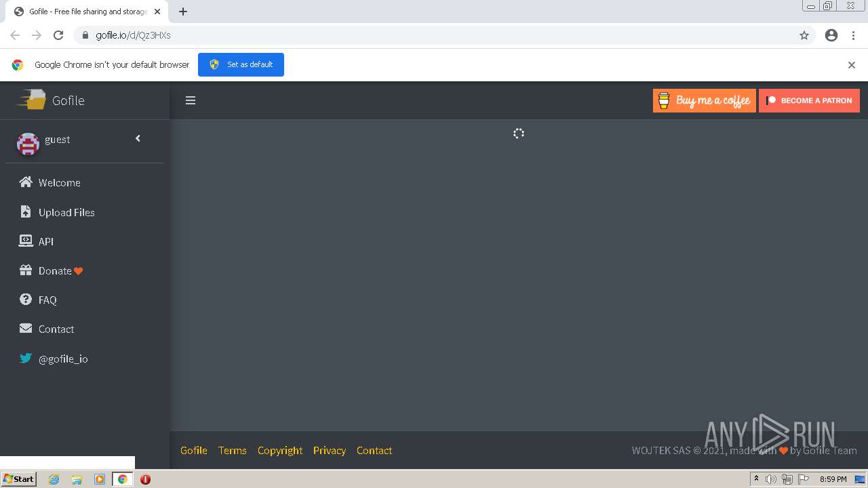Click the guest avatar image
This screenshot has width=868, height=488.
28,143
